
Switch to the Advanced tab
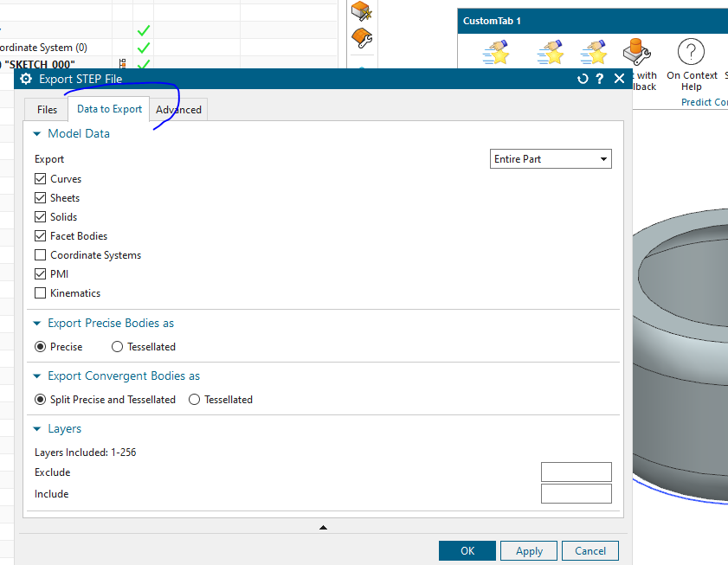click(177, 109)
